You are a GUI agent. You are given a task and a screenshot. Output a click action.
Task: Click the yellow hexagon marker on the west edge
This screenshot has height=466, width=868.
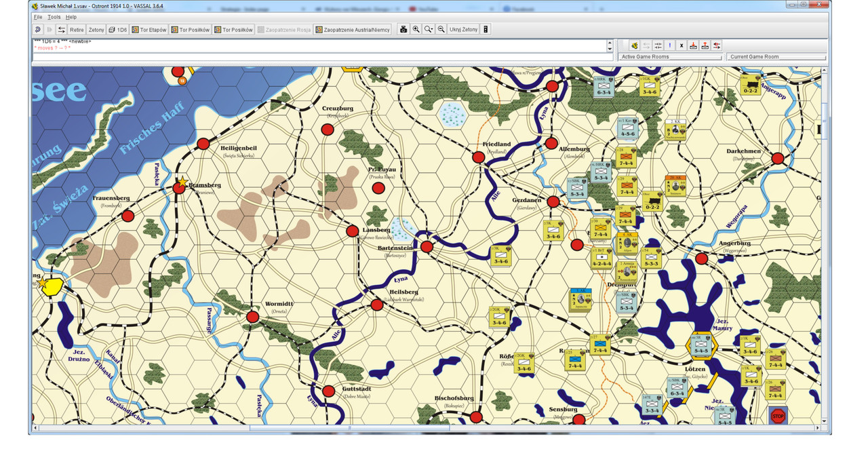tap(52, 286)
